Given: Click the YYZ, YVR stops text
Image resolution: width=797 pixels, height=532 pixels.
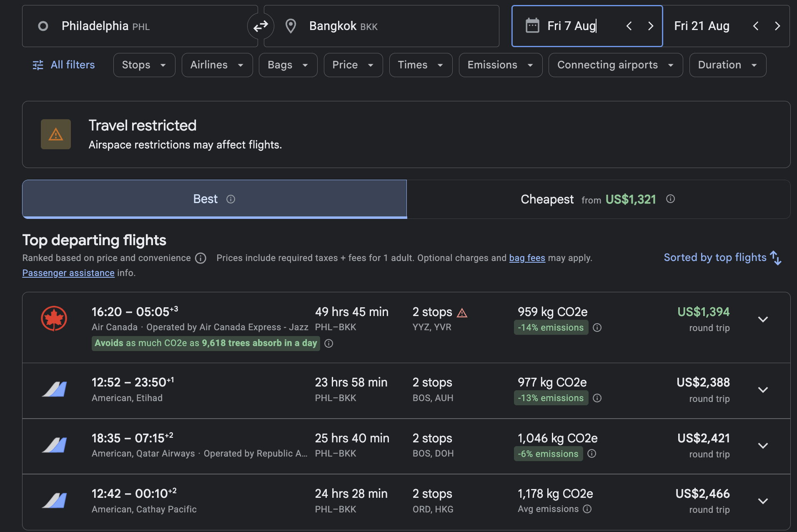Looking at the screenshot, I should coord(432,327).
